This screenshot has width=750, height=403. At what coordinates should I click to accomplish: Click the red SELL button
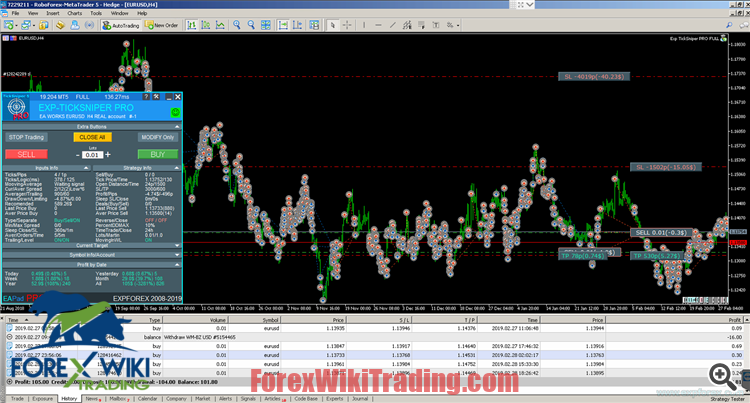click(x=26, y=154)
